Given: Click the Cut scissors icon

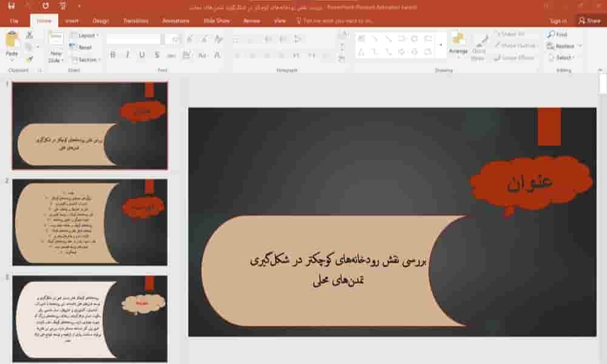Looking at the screenshot, I should coord(29,35).
